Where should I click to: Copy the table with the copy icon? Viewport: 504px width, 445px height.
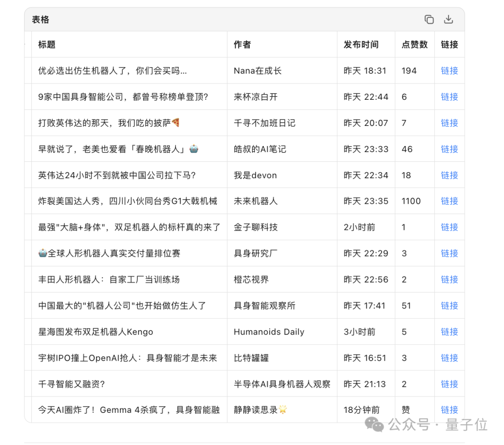pos(429,20)
